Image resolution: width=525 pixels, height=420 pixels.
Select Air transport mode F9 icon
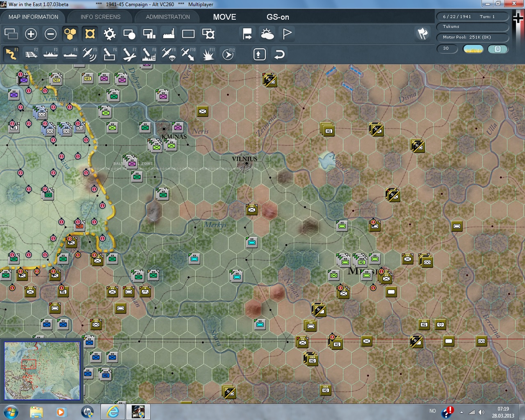tap(169, 54)
